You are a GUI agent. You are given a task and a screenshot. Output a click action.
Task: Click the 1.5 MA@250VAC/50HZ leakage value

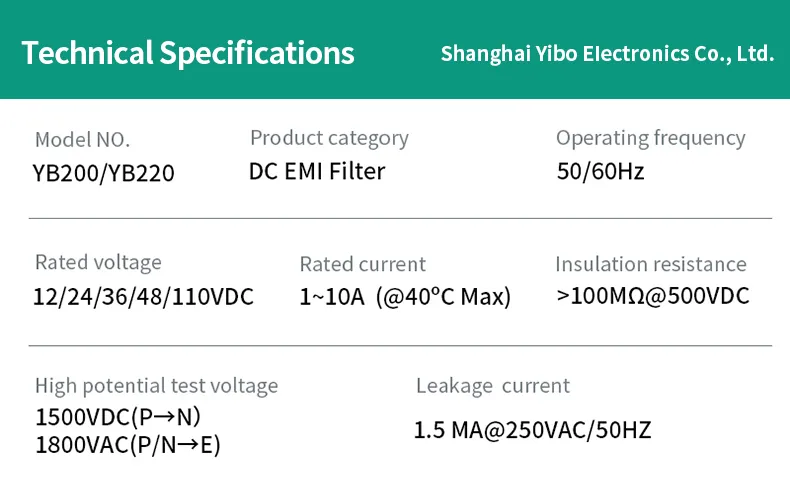532,431
